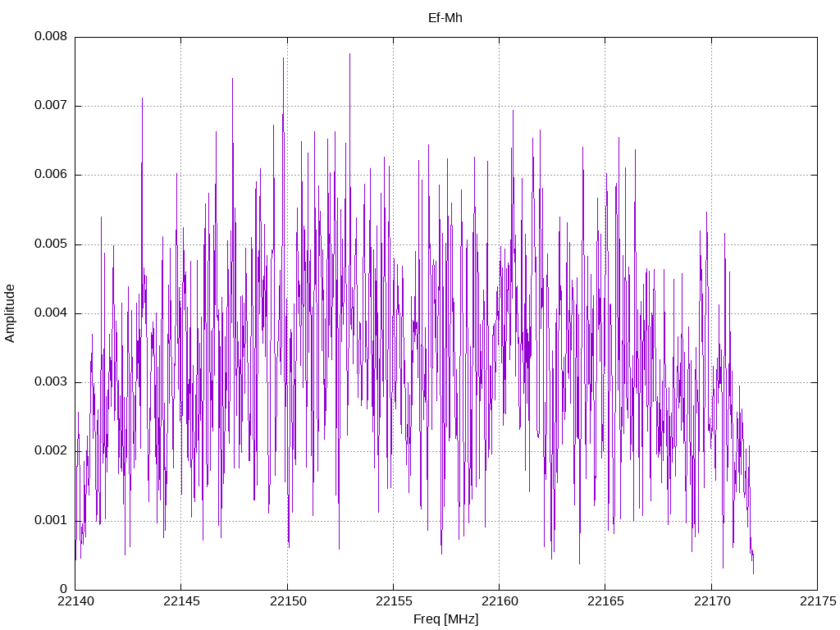
Task: Click the Freq [MHz] axis label
Action: click(445, 619)
